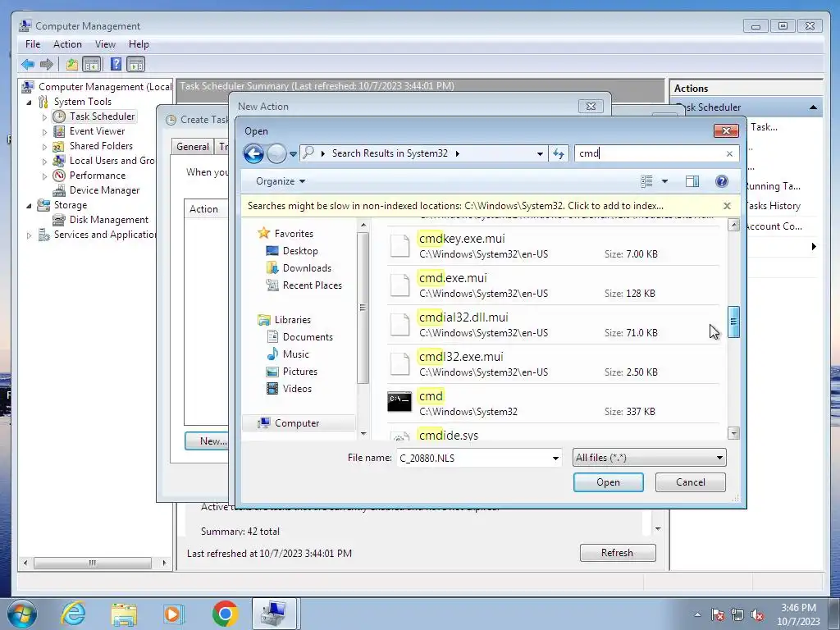Click the forward button in Open dialog
This screenshot has height=630, width=840.
point(276,153)
